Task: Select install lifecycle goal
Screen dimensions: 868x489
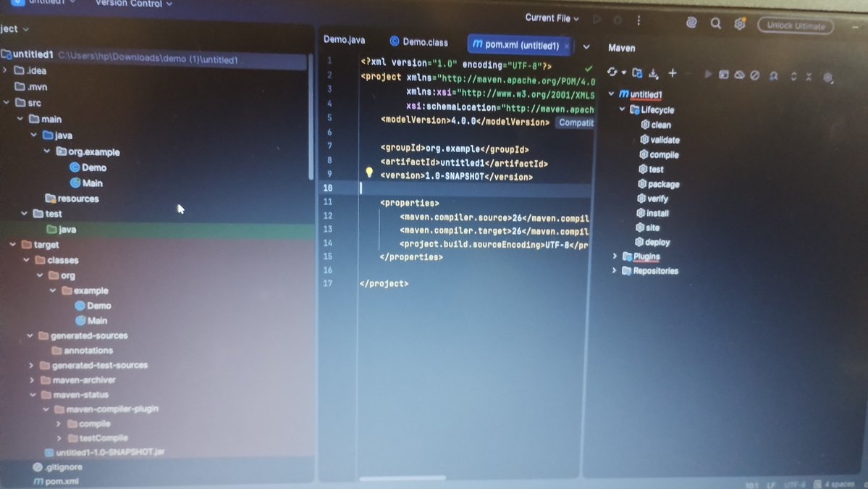Action: pos(653,213)
